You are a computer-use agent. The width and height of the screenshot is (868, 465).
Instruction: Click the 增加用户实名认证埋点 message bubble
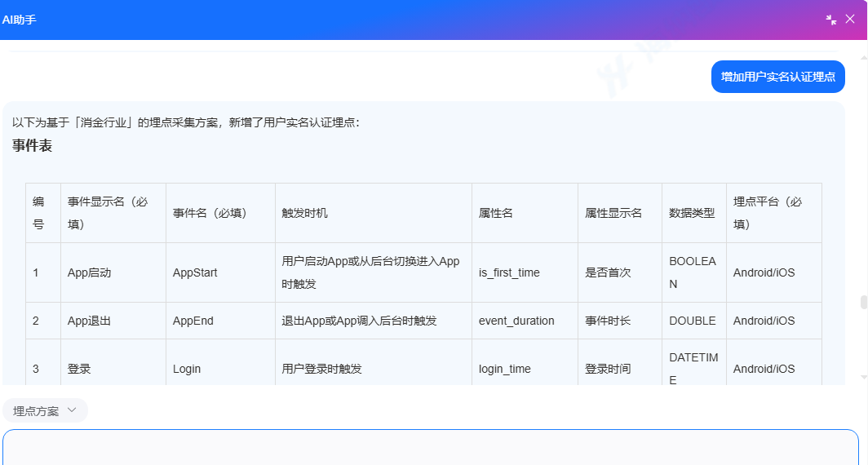tap(777, 77)
